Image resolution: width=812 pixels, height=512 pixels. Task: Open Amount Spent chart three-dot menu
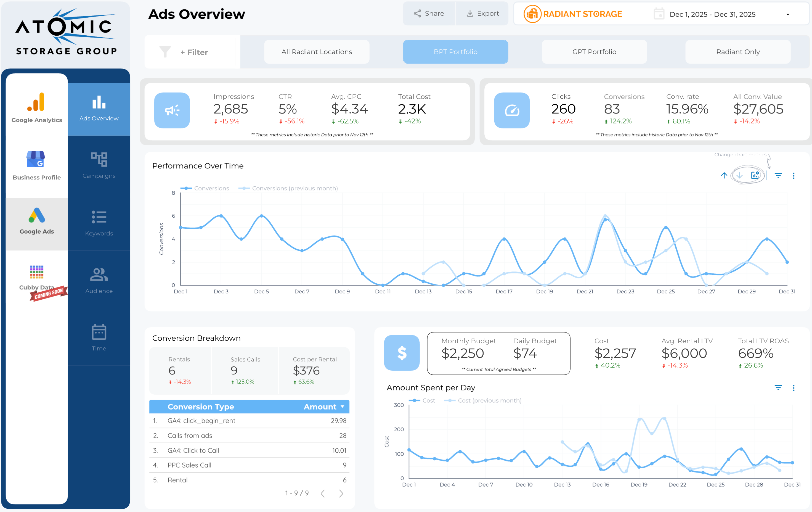click(x=793, y=388)
